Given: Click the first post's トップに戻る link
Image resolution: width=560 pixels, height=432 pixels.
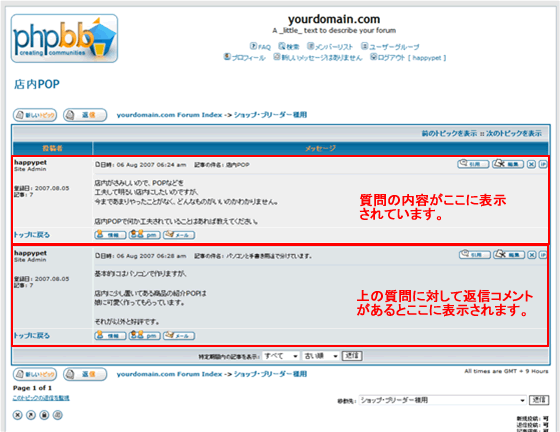Looking at the screenshot, I should point(31,235).
